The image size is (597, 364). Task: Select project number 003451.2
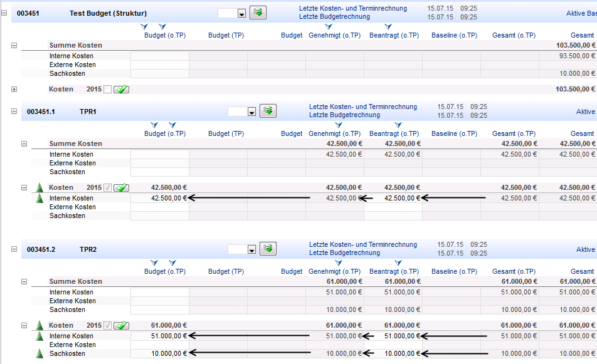41,249
